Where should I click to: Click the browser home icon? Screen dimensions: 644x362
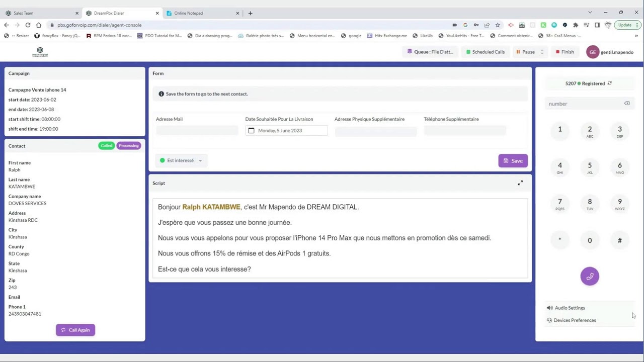(39, 25)
